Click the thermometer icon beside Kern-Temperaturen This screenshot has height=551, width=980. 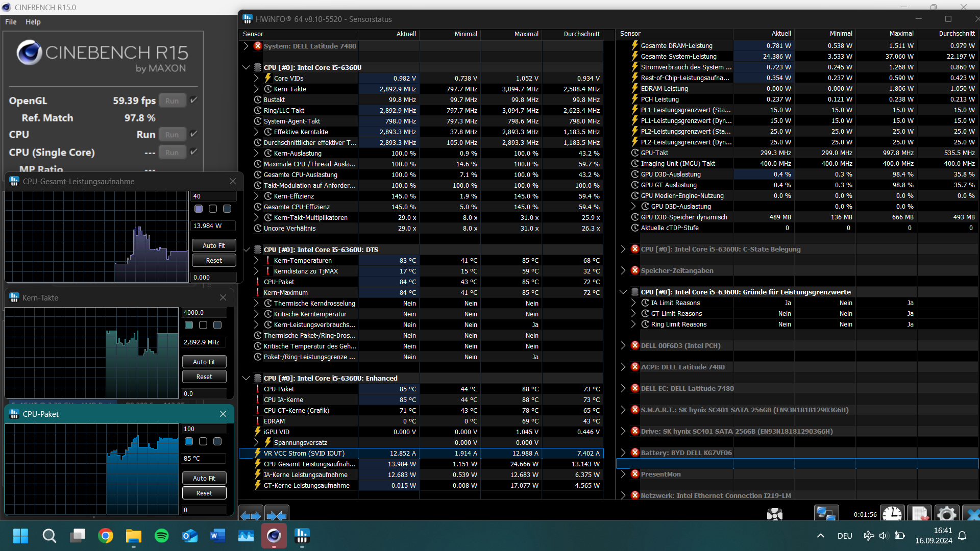click(x=267, y=260)
